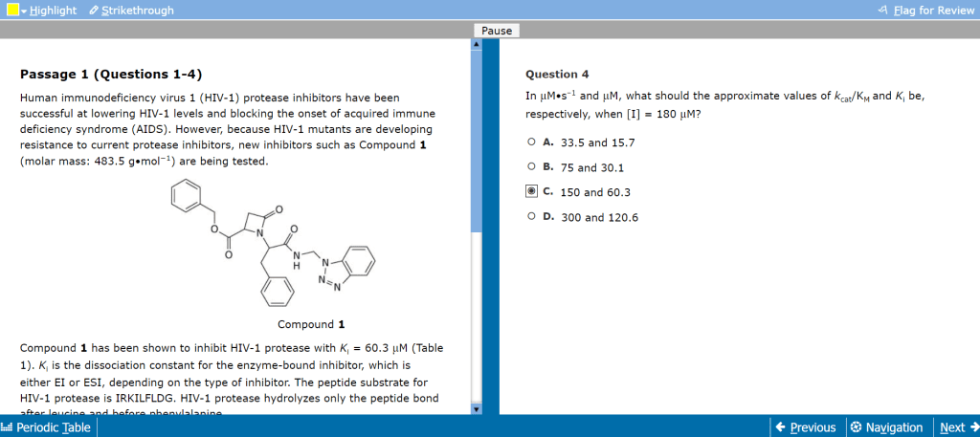Activate the Highlight tool label
Viewport: 980px width, 437px height.
53,10
